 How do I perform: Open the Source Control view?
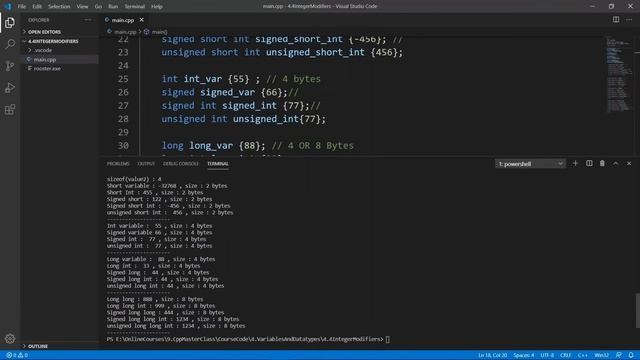point(10,66)
